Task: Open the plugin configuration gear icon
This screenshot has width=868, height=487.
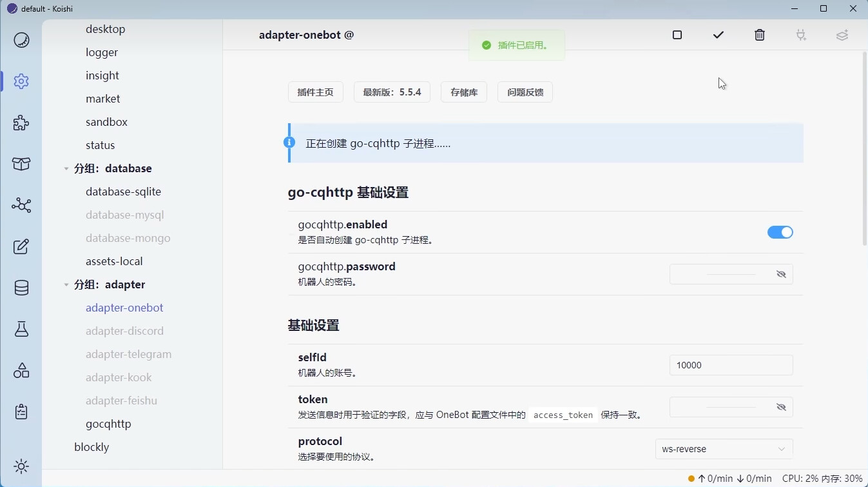Action: pyautogui.click(x=21, y=81)
